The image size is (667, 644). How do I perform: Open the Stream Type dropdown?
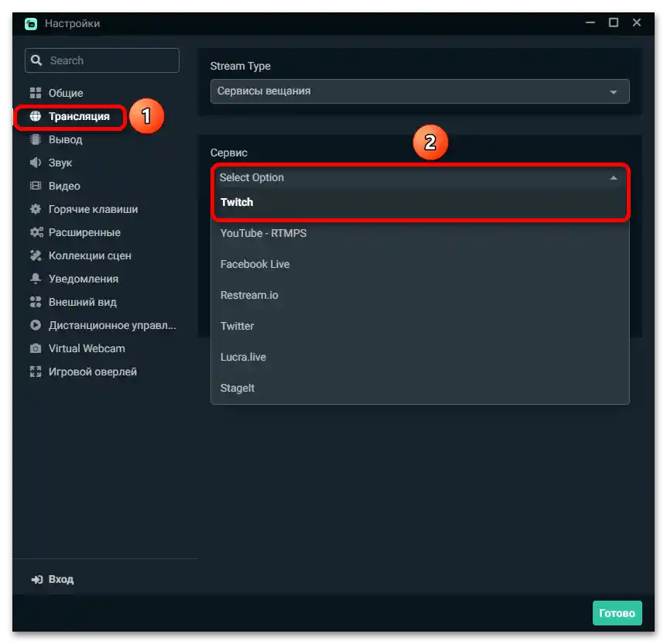point(419,91)
